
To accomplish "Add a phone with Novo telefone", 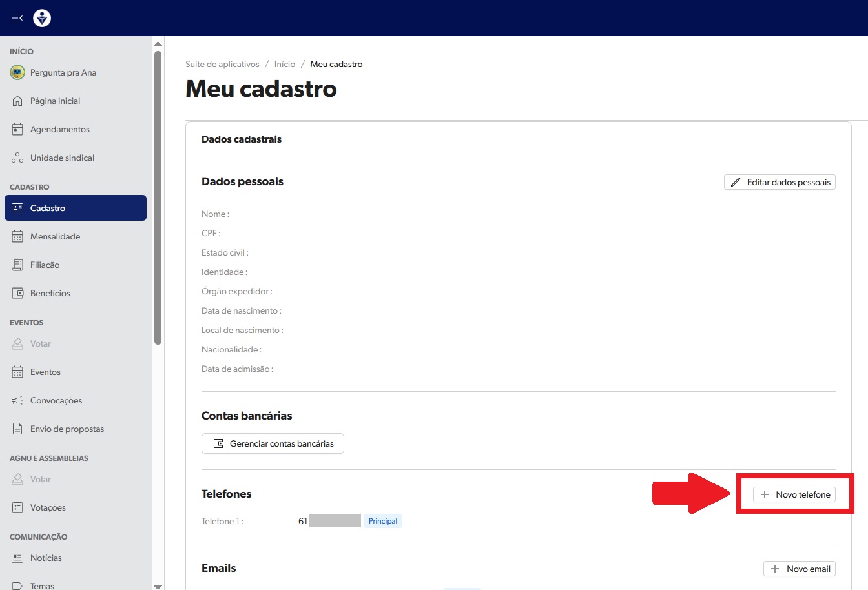I will [x=794, y=494].
